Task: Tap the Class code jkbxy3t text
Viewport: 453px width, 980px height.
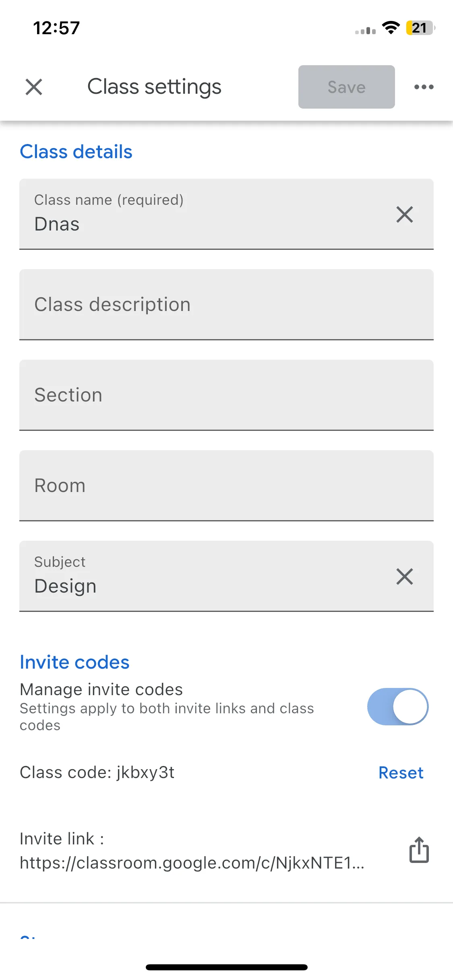Action: (x=97, y=773)
